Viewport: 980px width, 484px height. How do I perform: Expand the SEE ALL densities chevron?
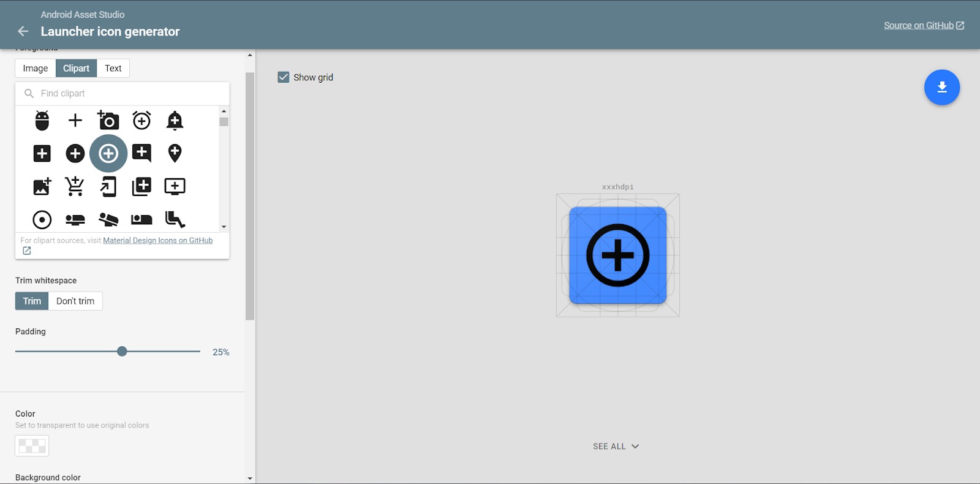pos(635,446)
